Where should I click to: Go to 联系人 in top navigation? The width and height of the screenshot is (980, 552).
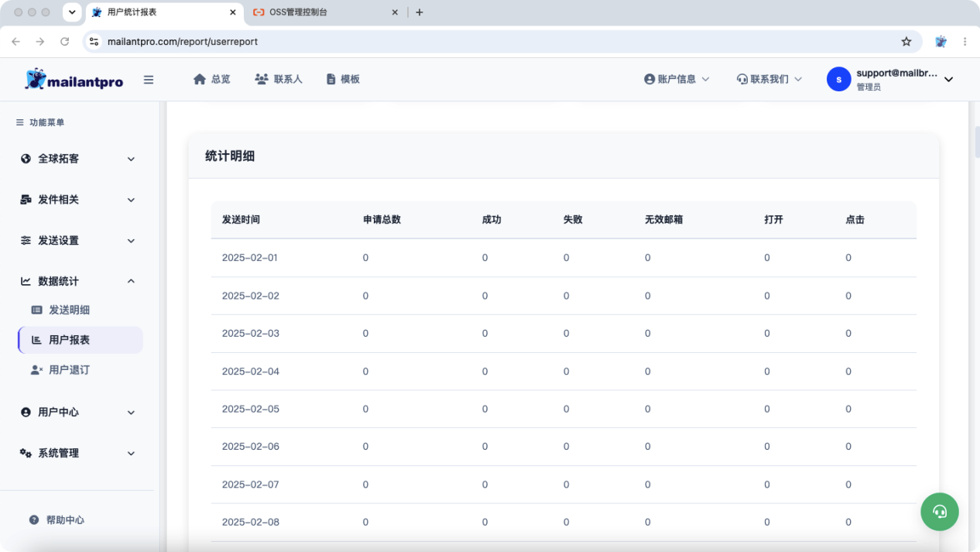(x=279, y=79)
